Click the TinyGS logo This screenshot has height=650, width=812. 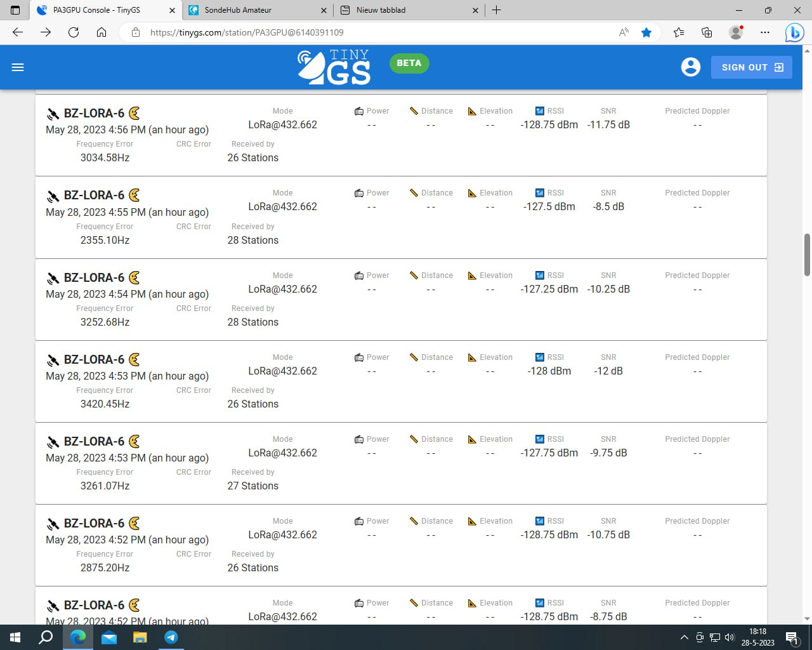click(x=334, y=67)
